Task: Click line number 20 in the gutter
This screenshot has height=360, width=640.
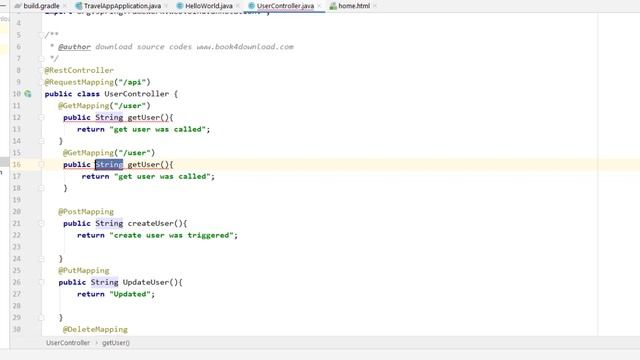Action: pyautogui.click(x=16, y=211)
